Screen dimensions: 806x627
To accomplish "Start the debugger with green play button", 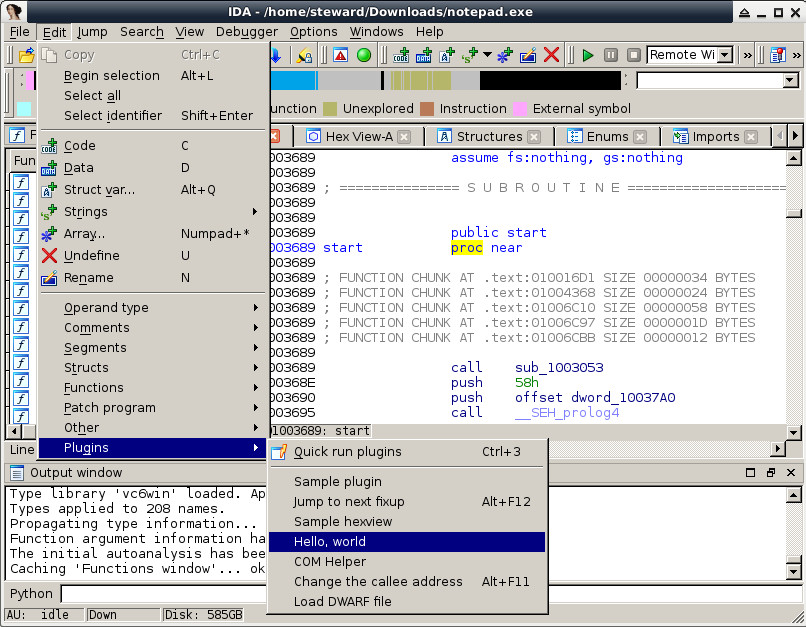I will pyautogui.click(x=588, y=55).
